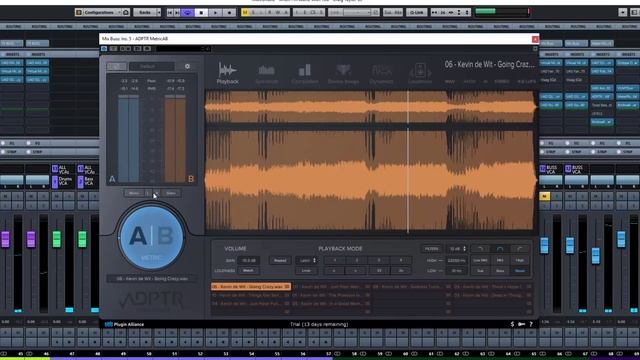Click the first green channel fader
The height and width of the screenshot is (360, 640).
click(57, 239)
